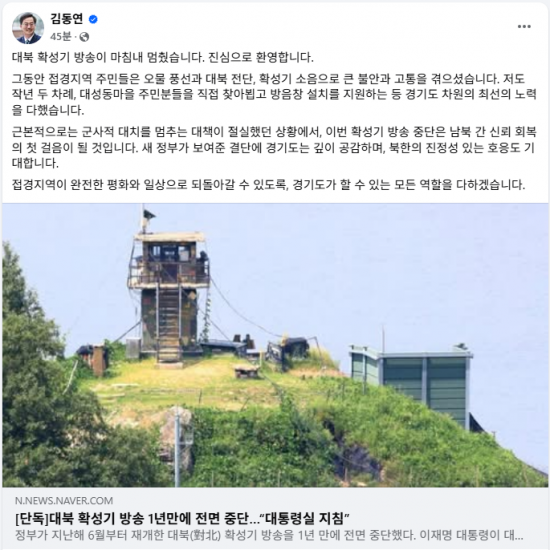Click article summary starting 정부가 지난해 6월부터

[x=269, y=535]
